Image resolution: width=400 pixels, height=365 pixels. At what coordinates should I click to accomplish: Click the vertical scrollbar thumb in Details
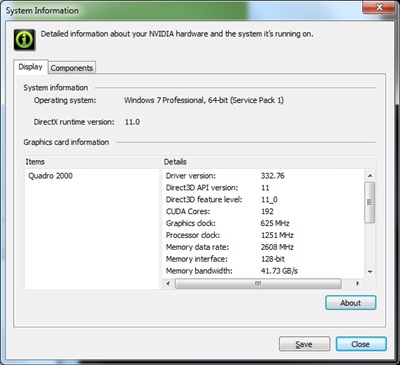click(370, 202)
